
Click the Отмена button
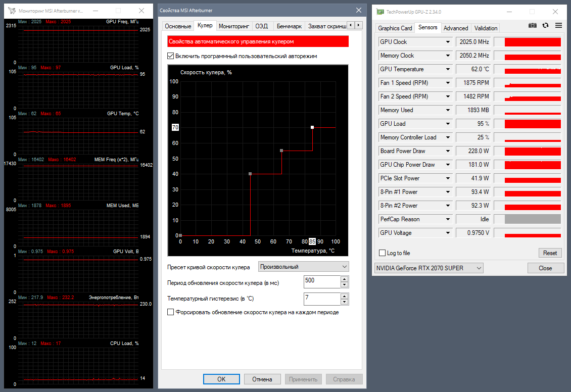(262, 379)
